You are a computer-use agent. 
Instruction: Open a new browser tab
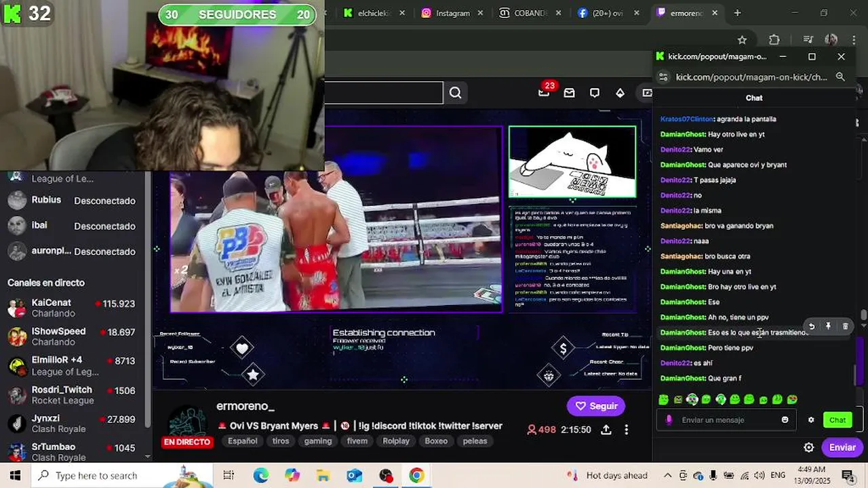pos(737,13)
